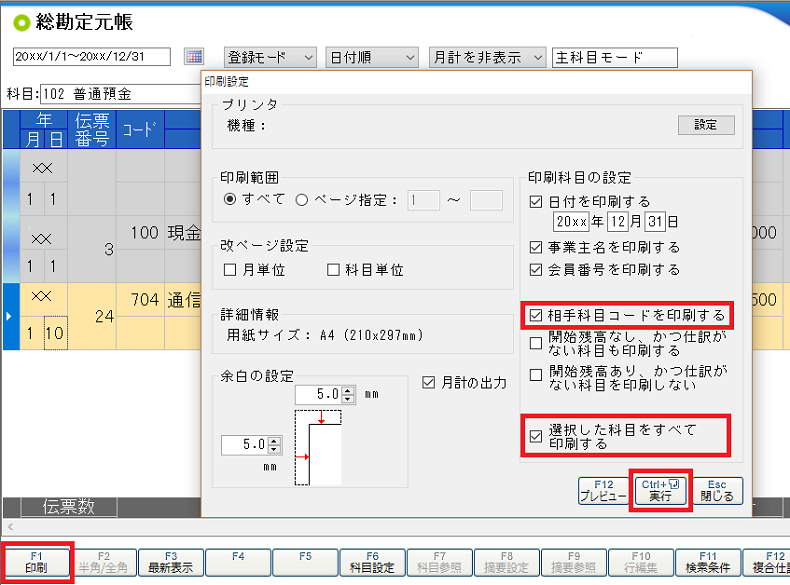This screenshot has width=790, height=585.
Task: Click the Esc 閉じる button
Action: click(x=717, y=491)
